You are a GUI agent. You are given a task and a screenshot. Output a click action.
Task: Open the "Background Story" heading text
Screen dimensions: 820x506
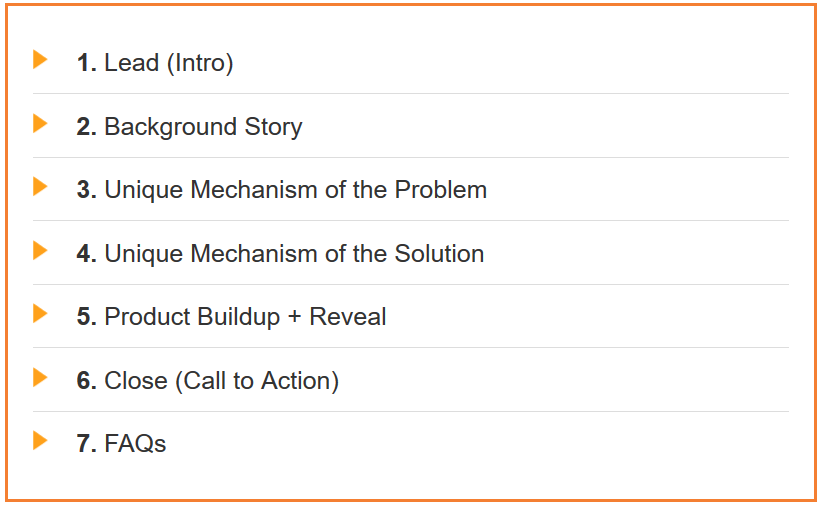pyautogui.click(x=203, y=127)
